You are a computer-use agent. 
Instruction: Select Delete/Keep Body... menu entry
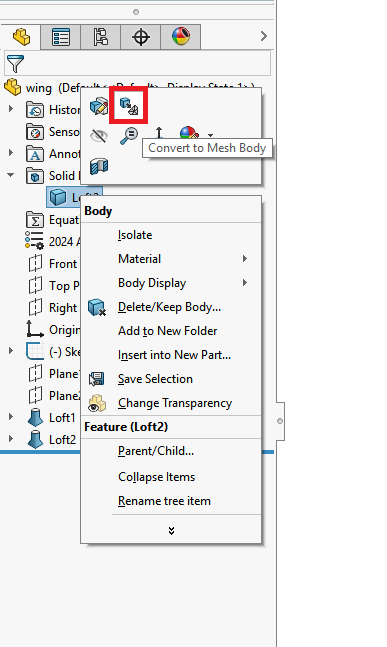pos(171,307)
